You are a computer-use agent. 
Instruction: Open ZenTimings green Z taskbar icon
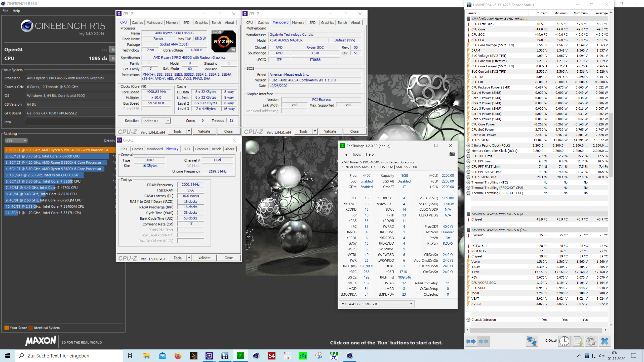coord(240,356)
